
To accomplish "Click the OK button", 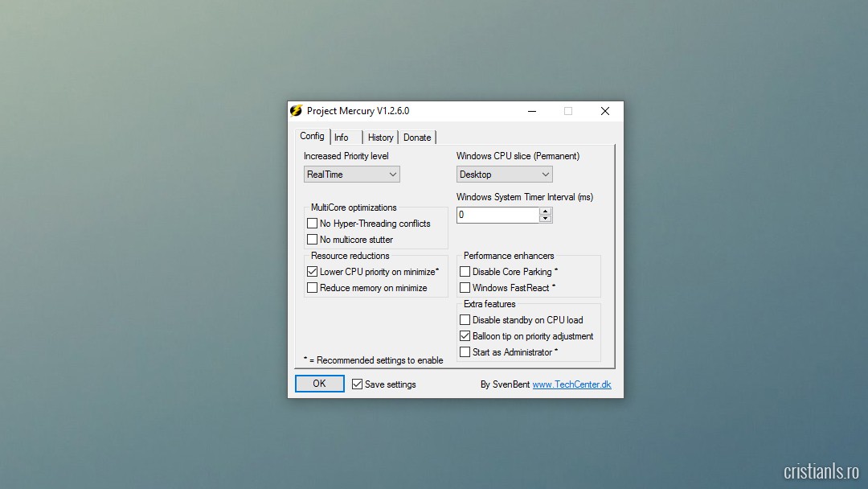I will point(319,383).
